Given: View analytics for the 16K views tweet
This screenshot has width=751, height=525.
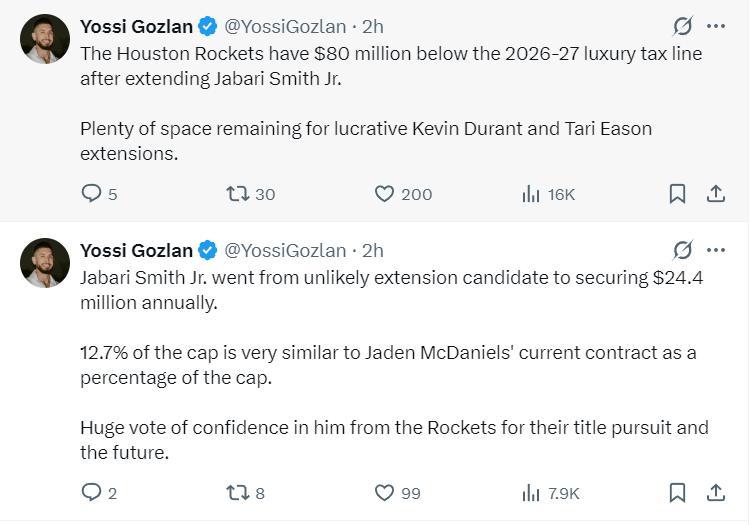Looking at the screenshot, I should click(x=531, y=194).
